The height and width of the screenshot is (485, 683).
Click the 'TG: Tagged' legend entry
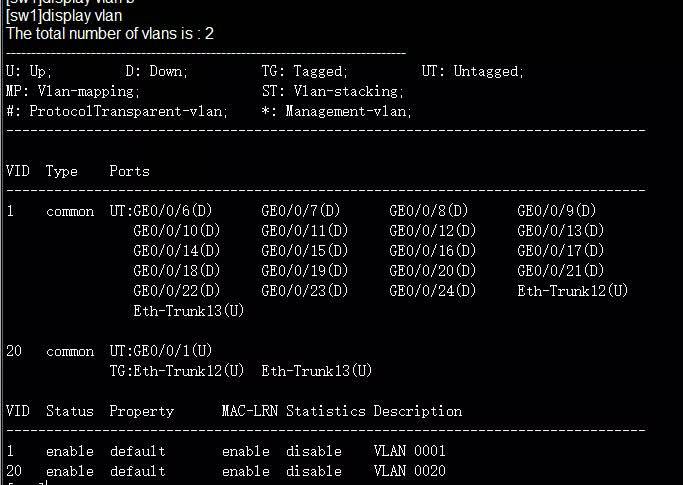coord(304,71)
